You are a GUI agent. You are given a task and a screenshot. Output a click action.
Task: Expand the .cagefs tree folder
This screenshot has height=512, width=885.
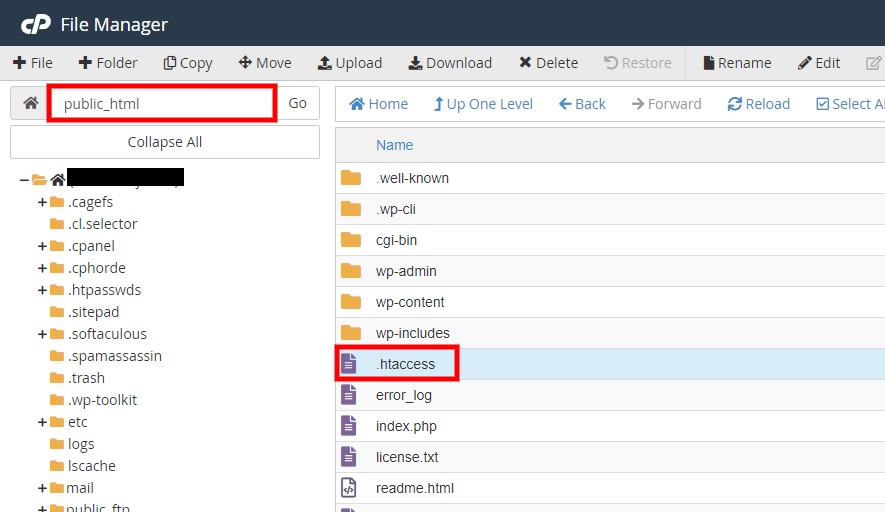click(42, 202)
